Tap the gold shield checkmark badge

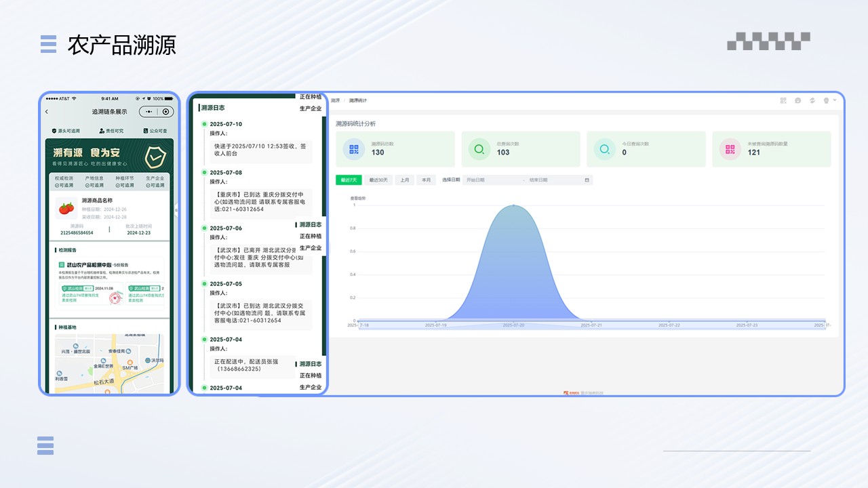coord(156,157)
